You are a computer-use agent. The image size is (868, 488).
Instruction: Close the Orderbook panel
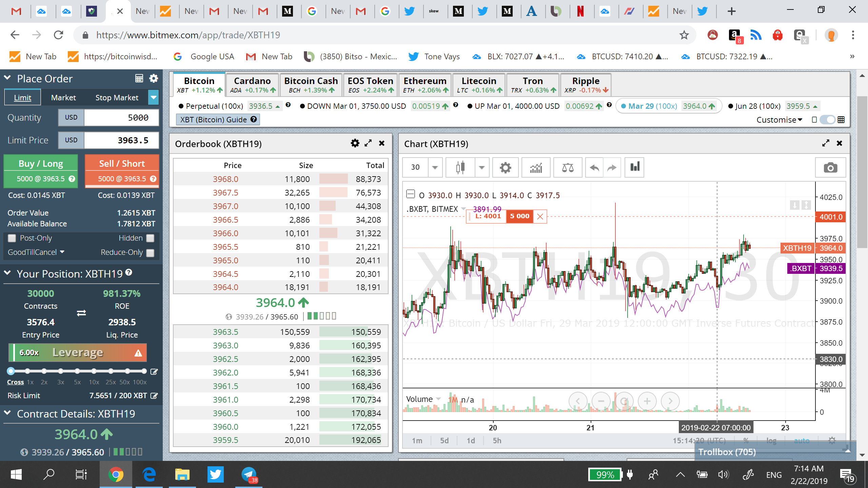[382, 143]
